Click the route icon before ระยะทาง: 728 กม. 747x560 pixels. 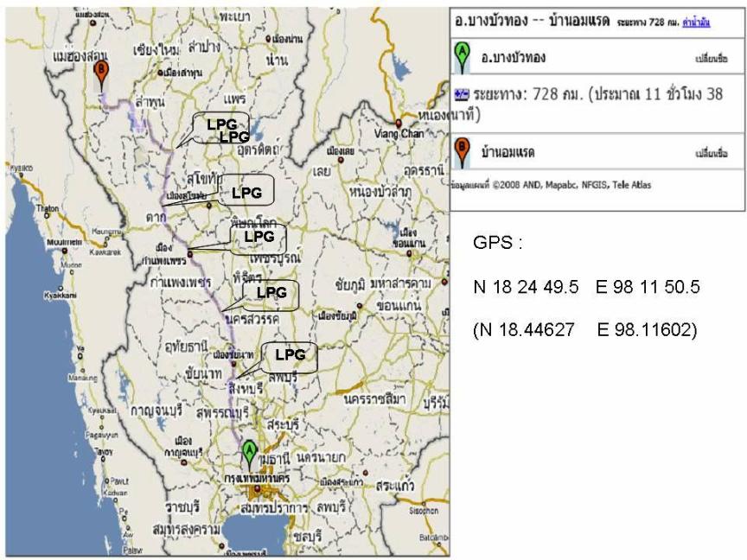460,93
